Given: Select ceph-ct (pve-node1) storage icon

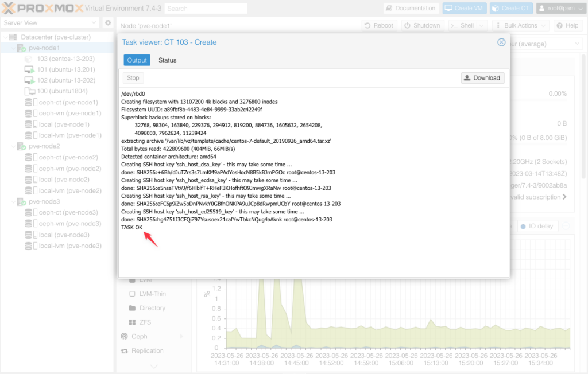Looking at the screenshot, I should (31, 102).
